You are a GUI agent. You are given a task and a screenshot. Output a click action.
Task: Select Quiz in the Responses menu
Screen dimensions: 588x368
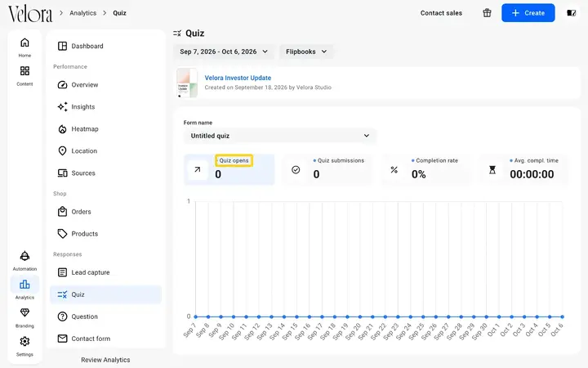(x=105, y=294)
